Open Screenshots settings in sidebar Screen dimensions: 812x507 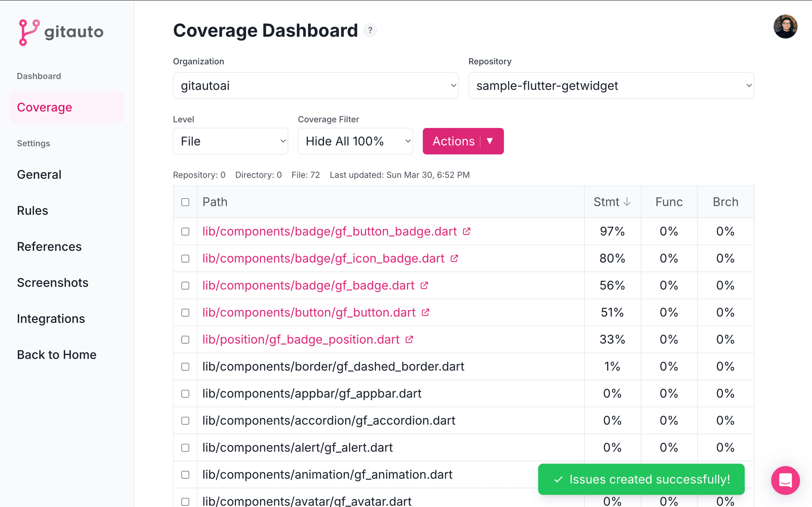(x=52, y=283)
